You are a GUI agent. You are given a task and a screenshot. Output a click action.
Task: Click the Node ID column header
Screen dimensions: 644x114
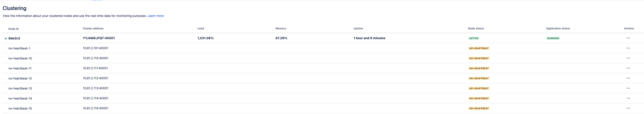(14, 29)
